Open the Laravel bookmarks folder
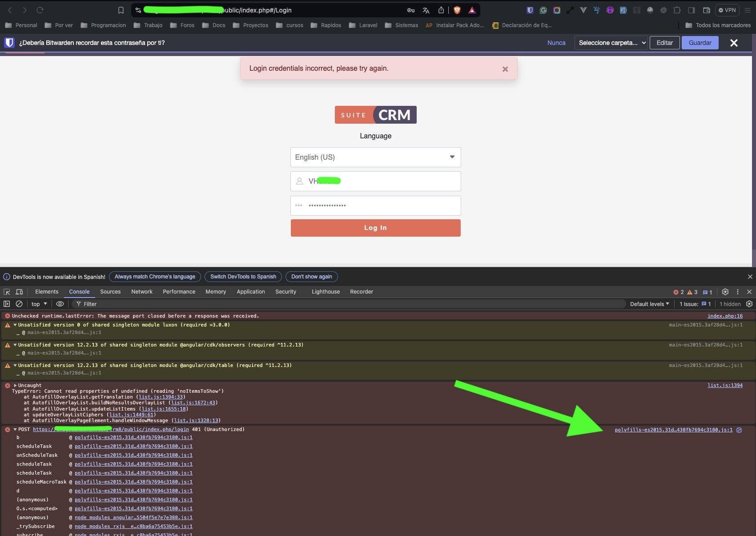 [363, 25]
